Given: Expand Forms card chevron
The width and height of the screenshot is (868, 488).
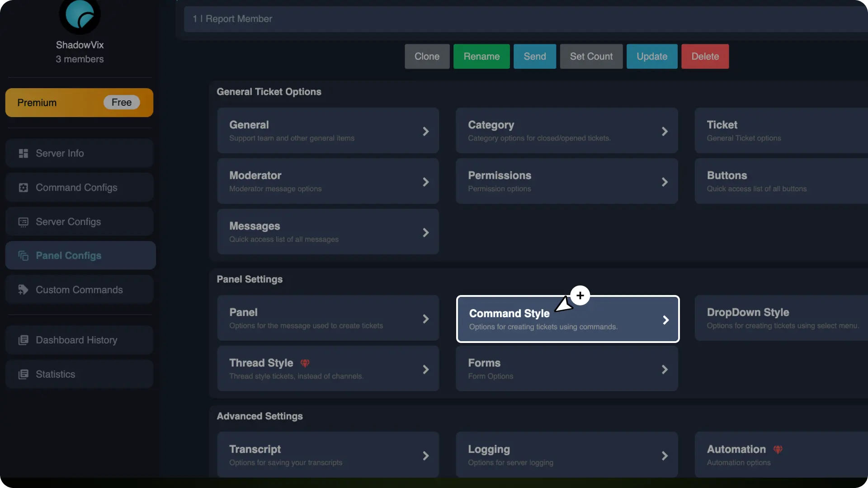Looking at the screenshot, I should (665, 370).
